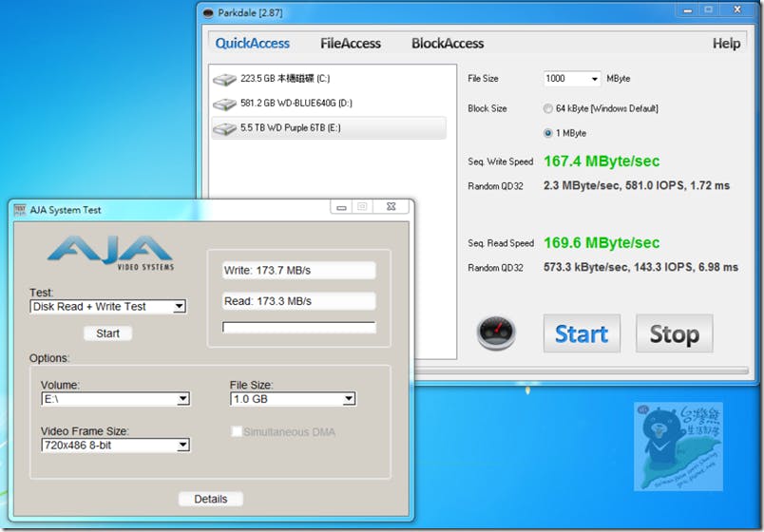Viewport: 764px width, 532px height.
Task: Open the AJA Details button
Action: (x=210, y=499)
